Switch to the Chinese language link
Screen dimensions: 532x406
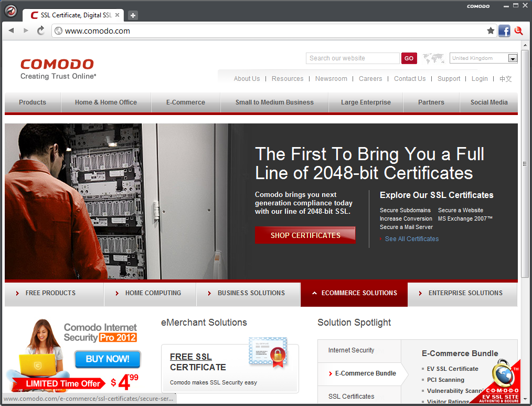click(505, 79)
